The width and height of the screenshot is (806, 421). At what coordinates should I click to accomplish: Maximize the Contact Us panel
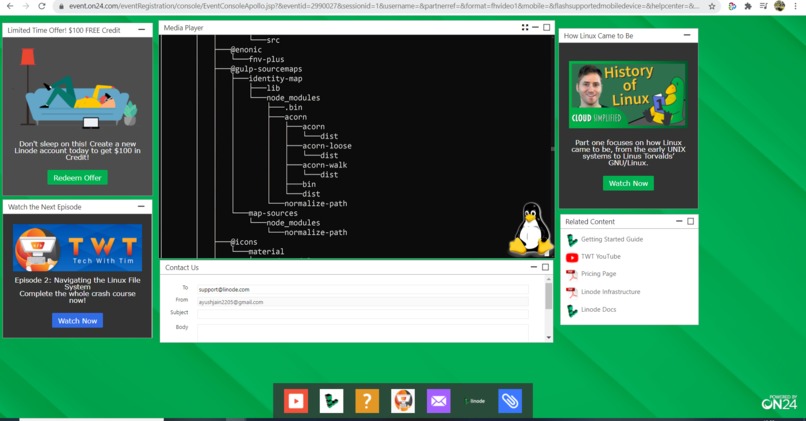[545, 267]
